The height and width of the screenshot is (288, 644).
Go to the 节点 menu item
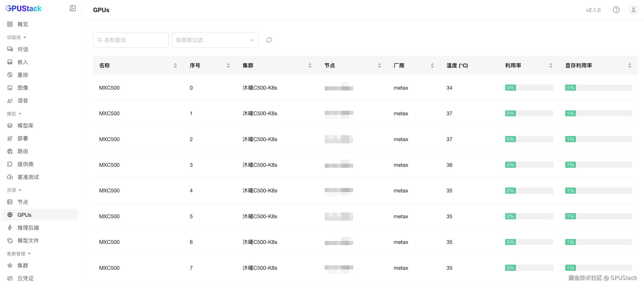(x=23, y=202)
